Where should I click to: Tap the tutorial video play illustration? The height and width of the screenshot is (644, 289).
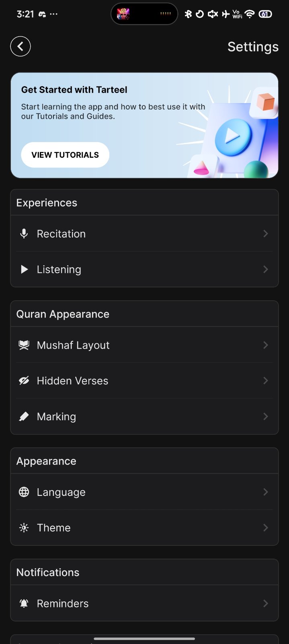tap(233, 137)
